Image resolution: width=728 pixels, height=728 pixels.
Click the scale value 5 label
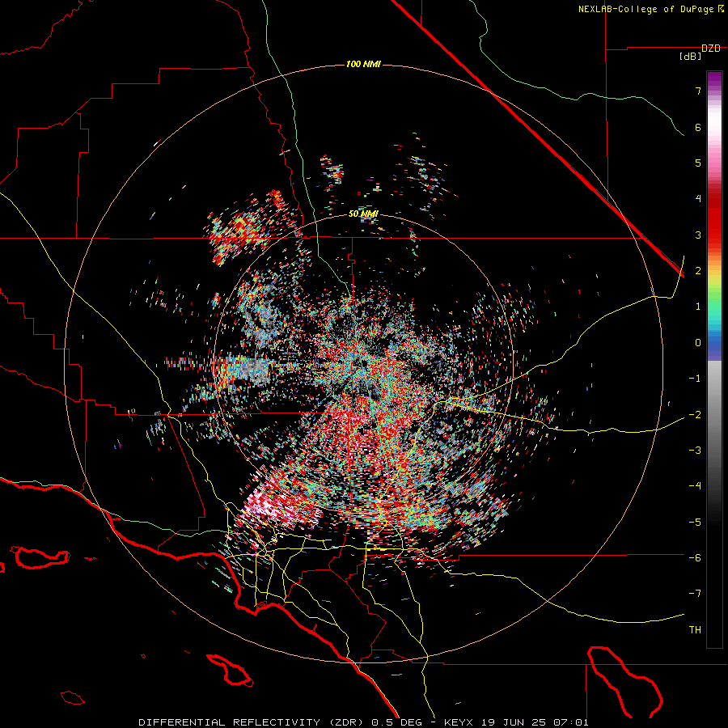tap(698, 163)
